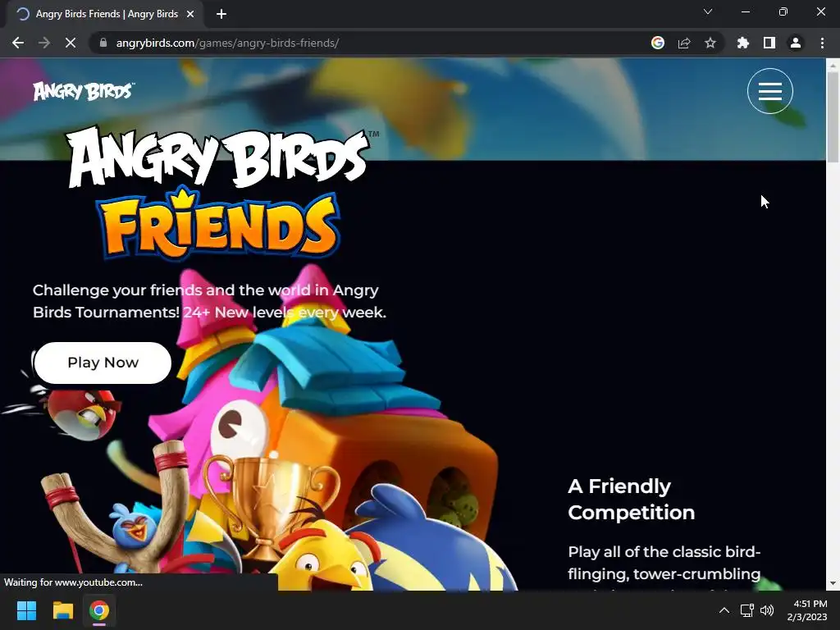Bookmark this tab with the star icon

click(x=710, y=43)
